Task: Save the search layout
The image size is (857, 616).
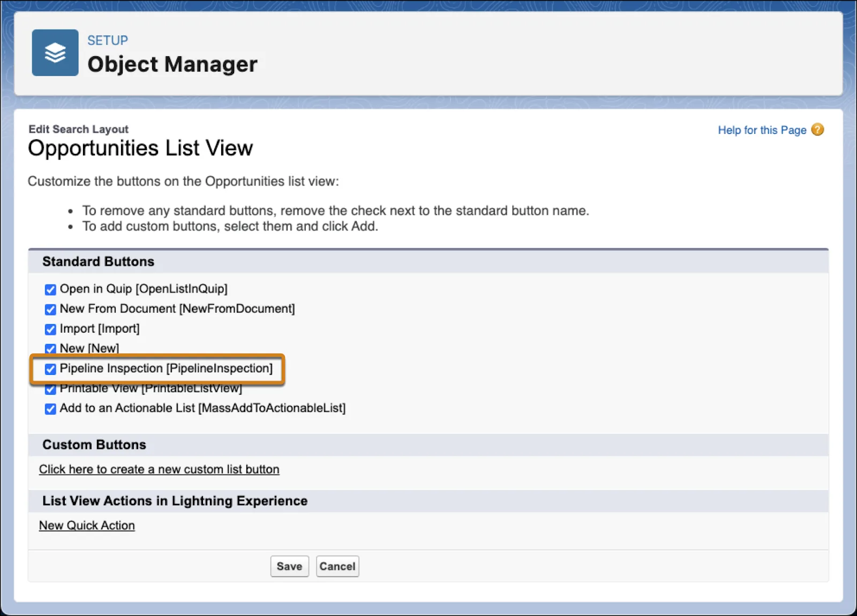Action: coord(289,566)
